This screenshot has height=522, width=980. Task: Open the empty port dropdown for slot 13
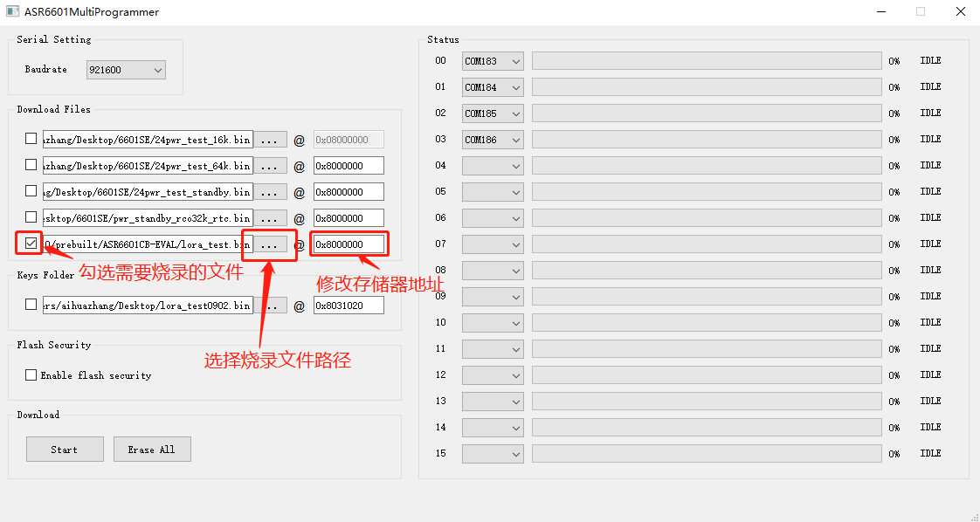pyautogui.click(x=493, y=402)
